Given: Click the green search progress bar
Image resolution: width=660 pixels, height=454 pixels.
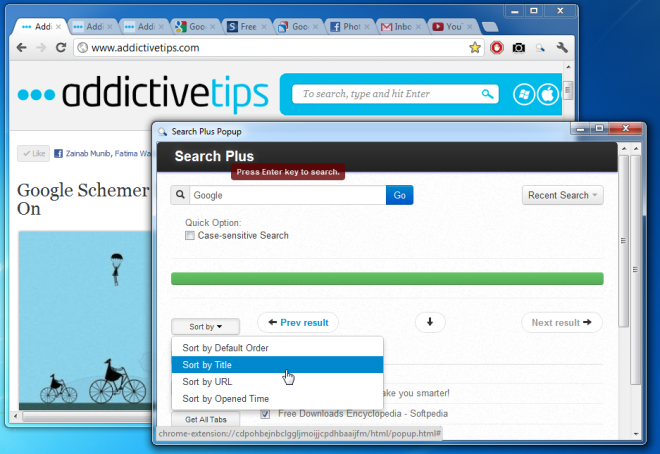Looking at the screenshot, I should click(x=387, y=279).
